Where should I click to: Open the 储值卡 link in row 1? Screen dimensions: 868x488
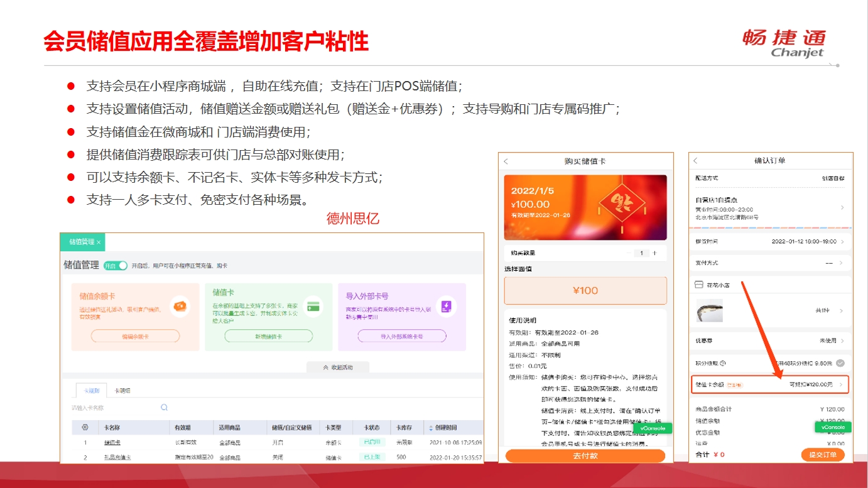(x=112, y=443)
